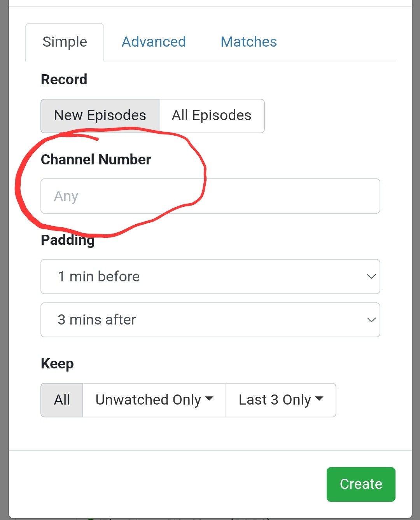Click the Channel Number label
This screenshot has height=520, width=420.
pyautogui.click(x=96, y=160)
